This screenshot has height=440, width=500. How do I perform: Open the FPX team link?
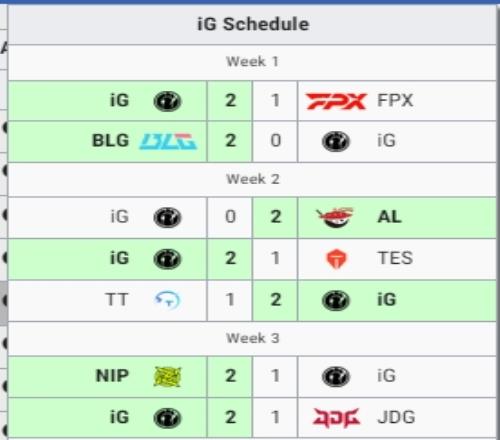point(395,100)
